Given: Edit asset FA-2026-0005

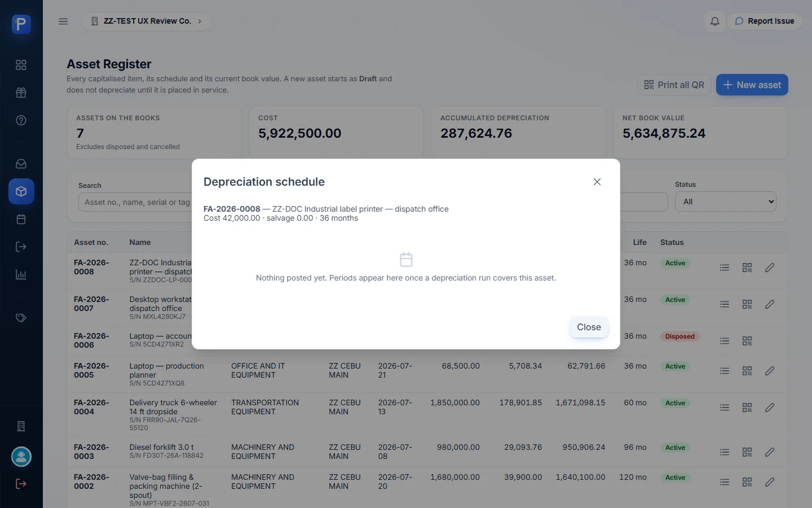Looking at the screenshot, I should coord(770,371).
